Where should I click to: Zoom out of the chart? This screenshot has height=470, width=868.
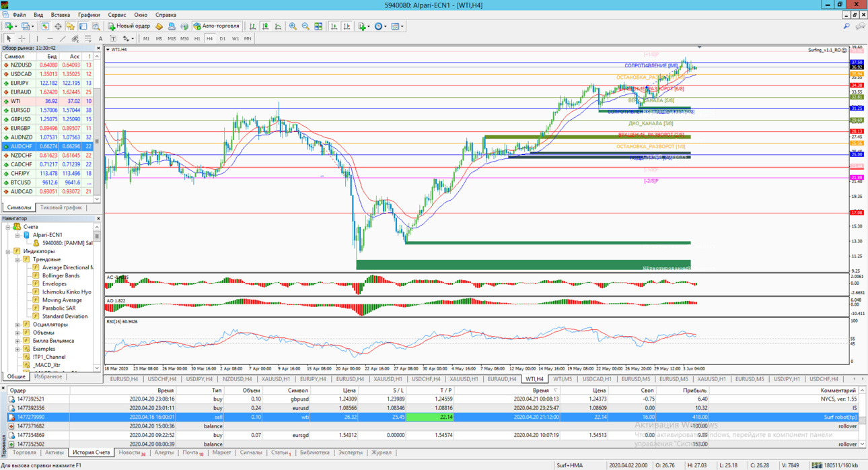point(305,26)
